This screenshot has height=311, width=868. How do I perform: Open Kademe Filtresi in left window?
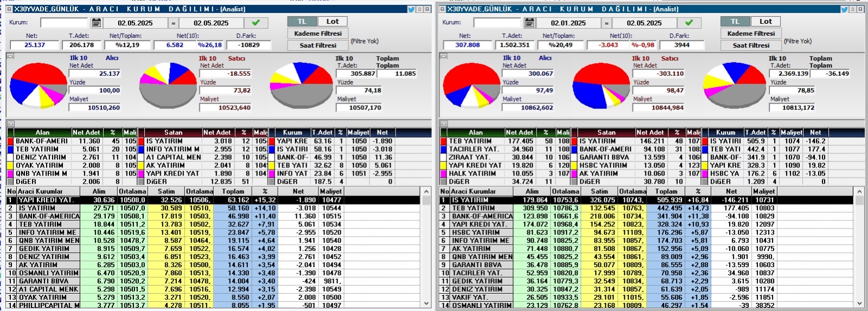[x=318, y=34]
